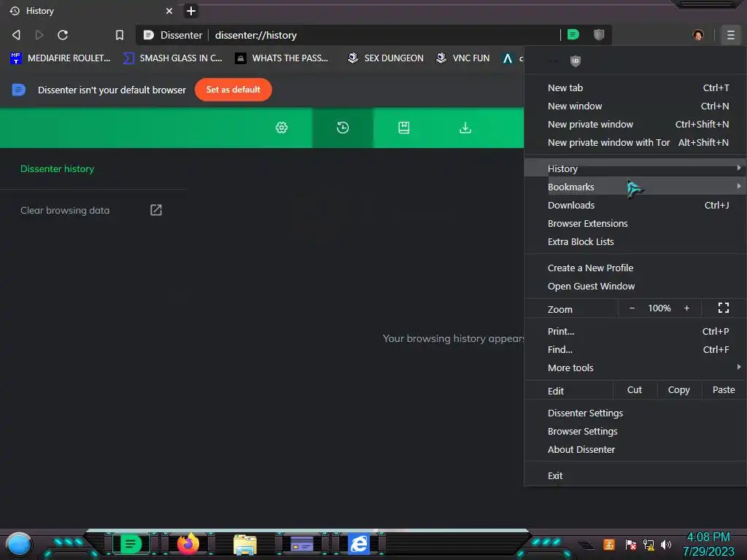Click the Set as default button
The height and width of the screenshot is (560, 747).
coord(233,90)
